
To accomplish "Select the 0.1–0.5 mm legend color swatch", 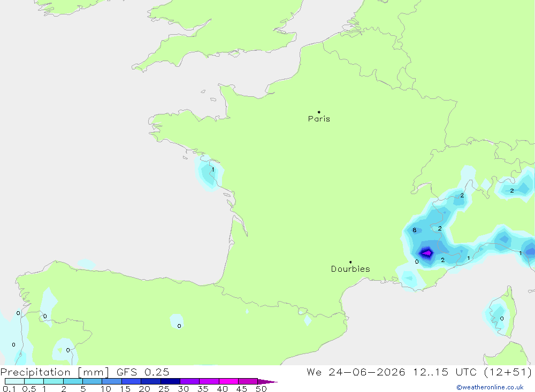I will [x=14, y=381].
